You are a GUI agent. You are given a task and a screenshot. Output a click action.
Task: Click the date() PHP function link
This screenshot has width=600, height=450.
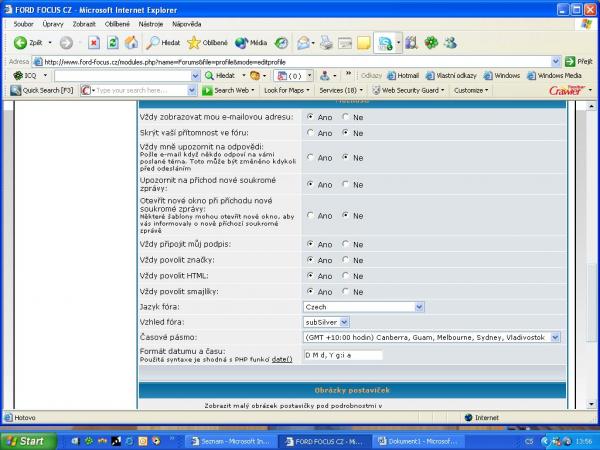(282, 359)
